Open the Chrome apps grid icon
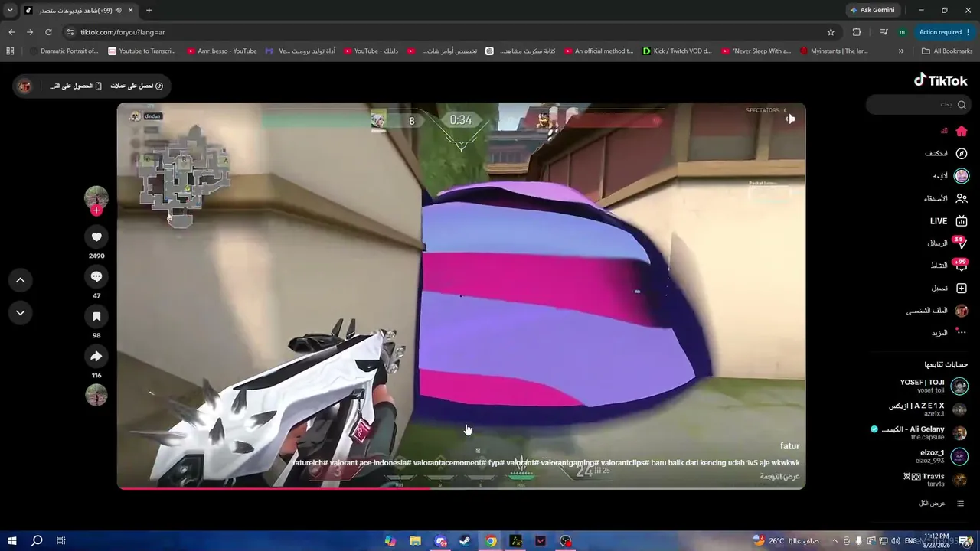Image resolution: width=980 pixels, height=551 pixels. 10,51
